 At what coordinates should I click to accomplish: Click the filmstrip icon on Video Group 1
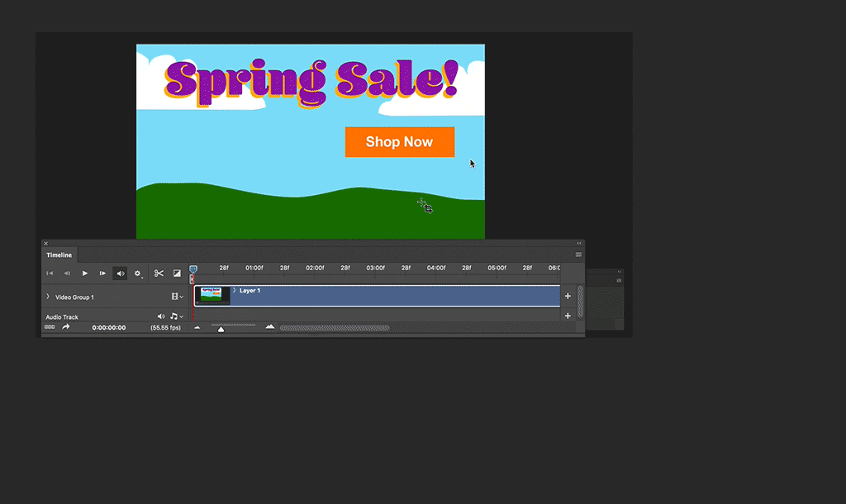coord(173,296)
